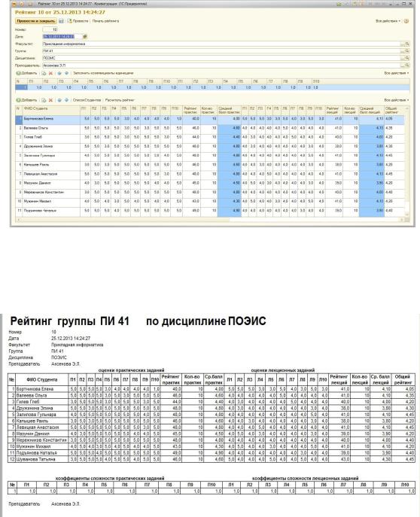The height and width of the screenshot is (517, 420).
Task: Click коэффициенты сложности лекционных заданий heading
Action: coord(305,478)
